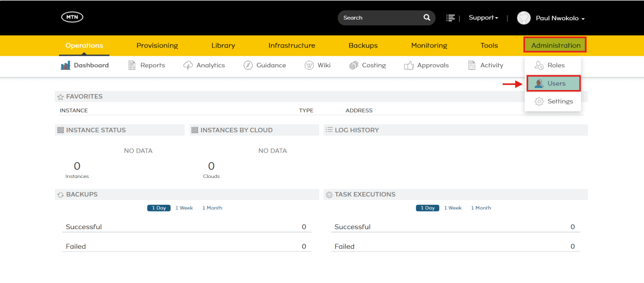Click the Task Executions gear icon
The height and width of the screenshot is (283, 644).
329,195
